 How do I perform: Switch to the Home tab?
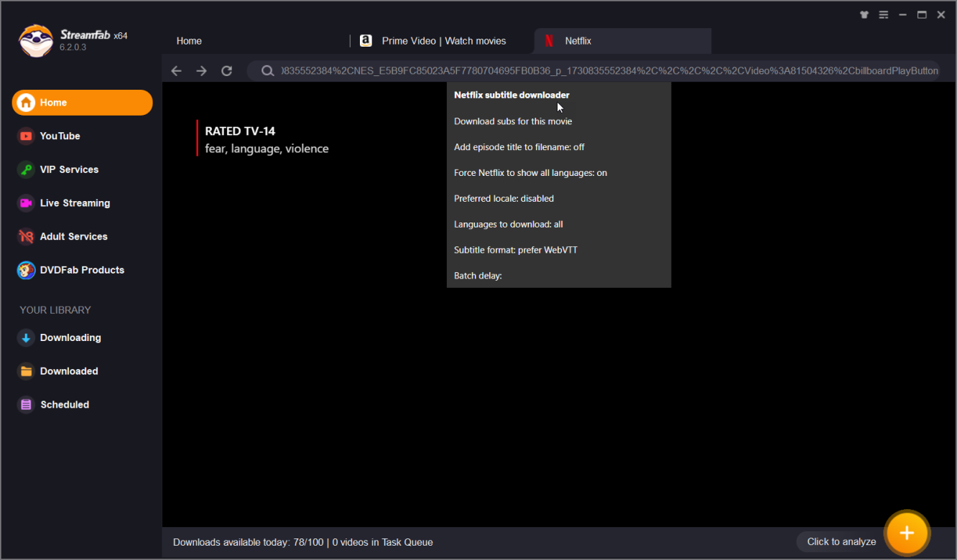pos(189,41)
